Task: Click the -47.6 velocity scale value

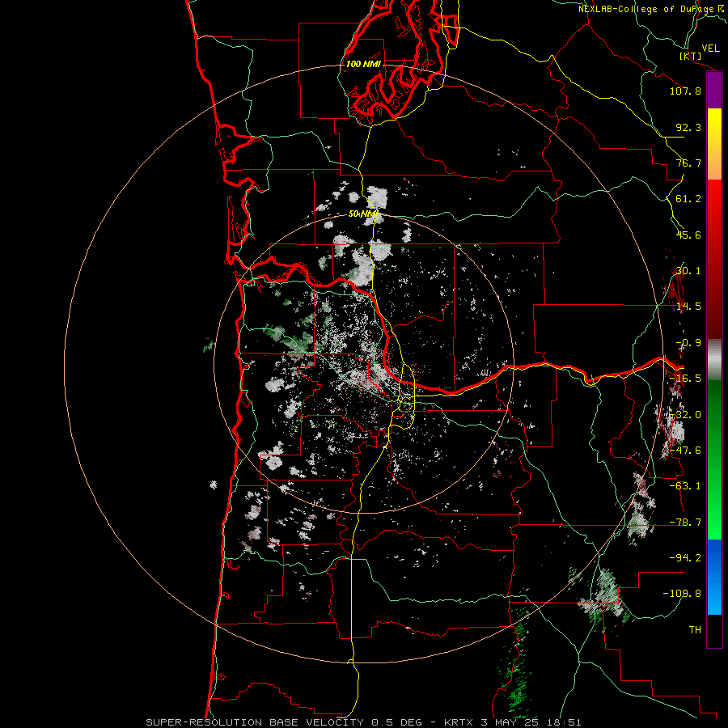Action: (x=685, y=451)
